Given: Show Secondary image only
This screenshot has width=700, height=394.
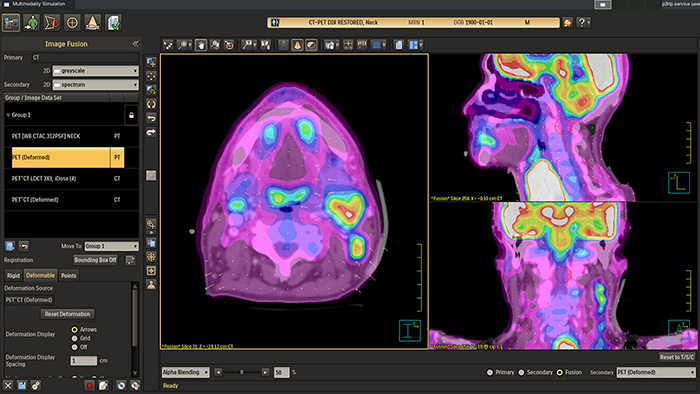Looking at the screenshot, I should click(521, 372).
